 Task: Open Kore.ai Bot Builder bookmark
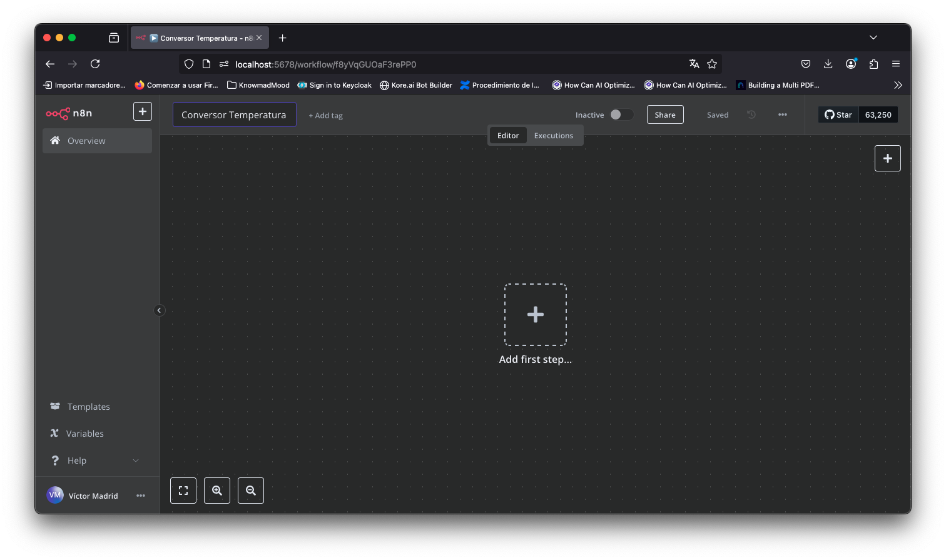(416, 85)
